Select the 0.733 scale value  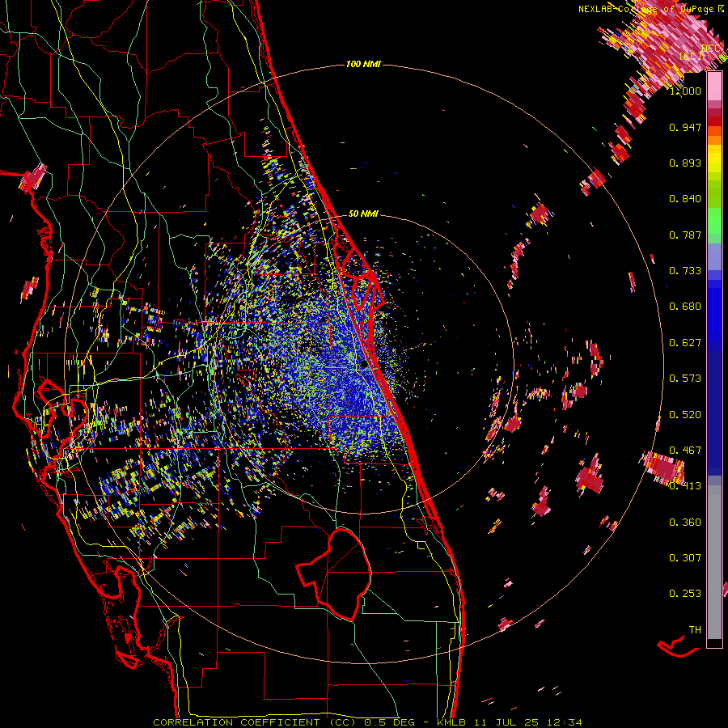tap(685, 271)
